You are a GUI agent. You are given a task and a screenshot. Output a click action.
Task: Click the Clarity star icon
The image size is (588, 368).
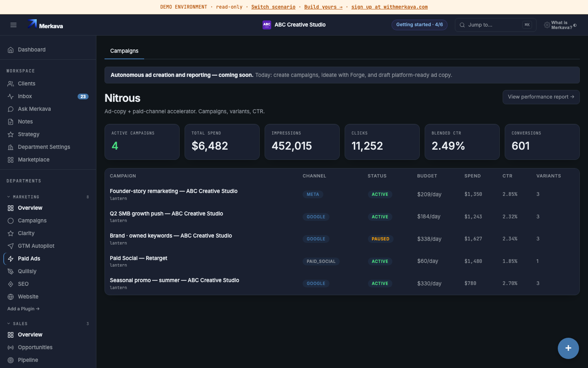click(11, 233)
